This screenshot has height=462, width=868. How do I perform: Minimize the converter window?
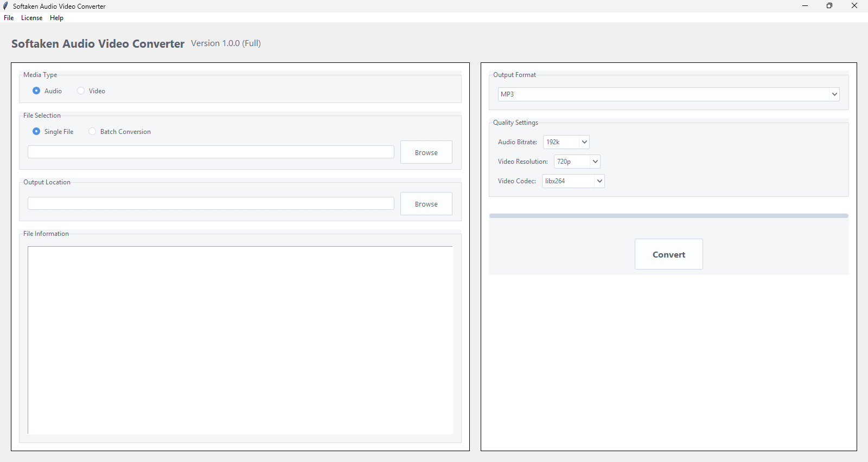pos(805,6)
